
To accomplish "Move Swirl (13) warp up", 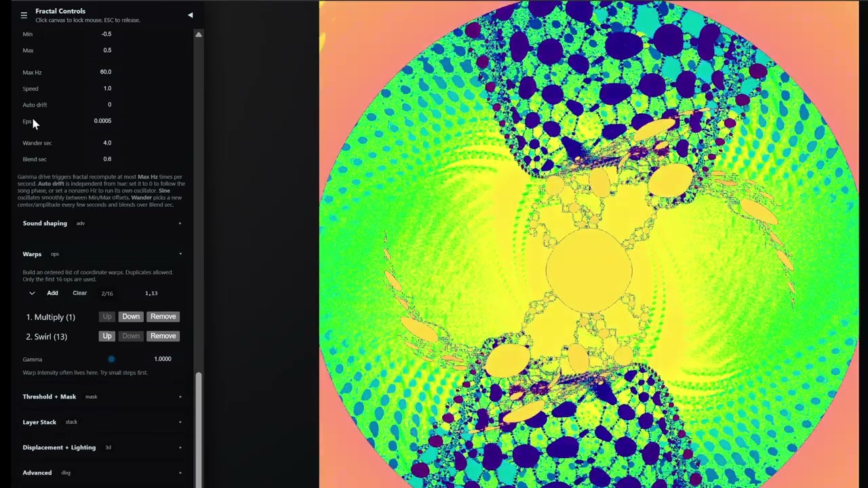I will pyautogui.click(x=107, y=336).
